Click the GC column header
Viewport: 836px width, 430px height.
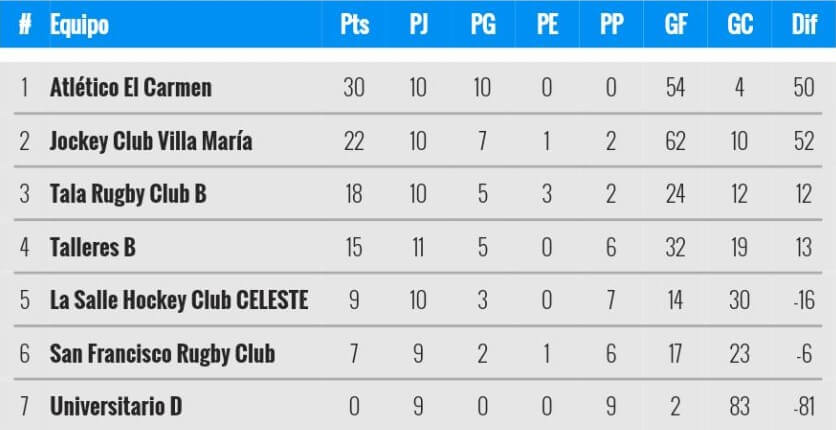[739, 25]
